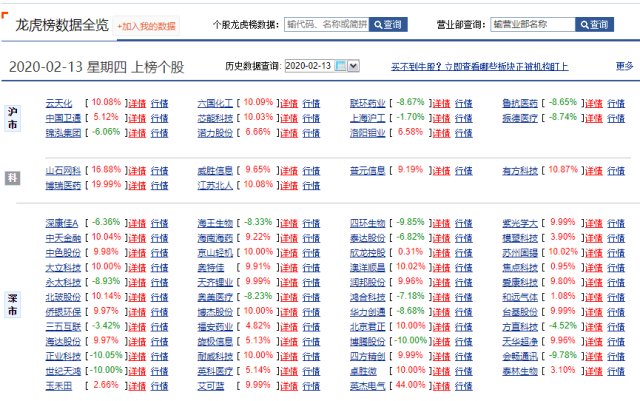Open the 和远气体 stock link
This screenshot has height=401, width=640.
click(x=520, y=297)
